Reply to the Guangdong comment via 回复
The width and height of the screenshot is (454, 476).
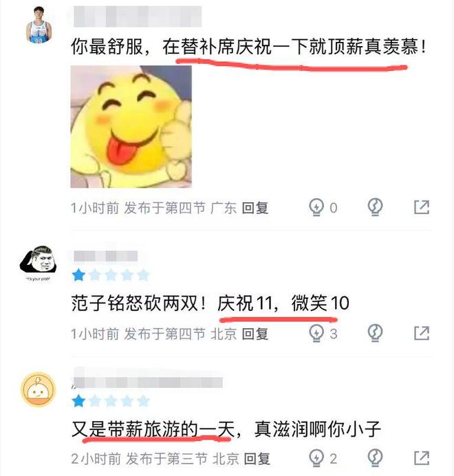click(255, 208)
